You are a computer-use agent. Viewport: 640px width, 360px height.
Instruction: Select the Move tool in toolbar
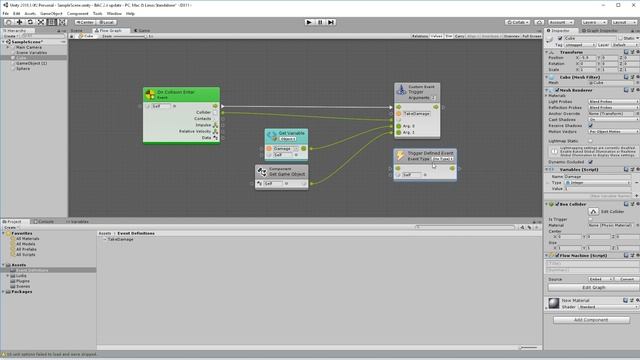[19, 22]
